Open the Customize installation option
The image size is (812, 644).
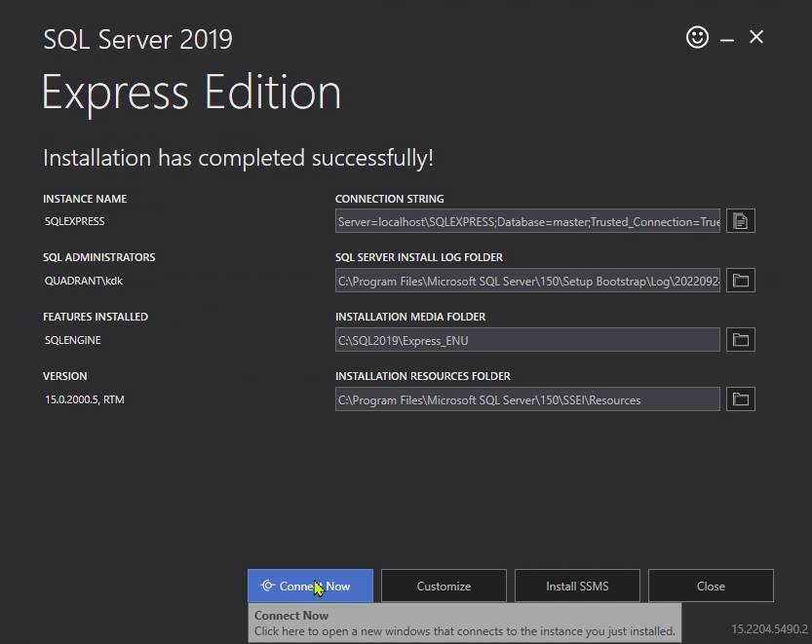[444, 586]
